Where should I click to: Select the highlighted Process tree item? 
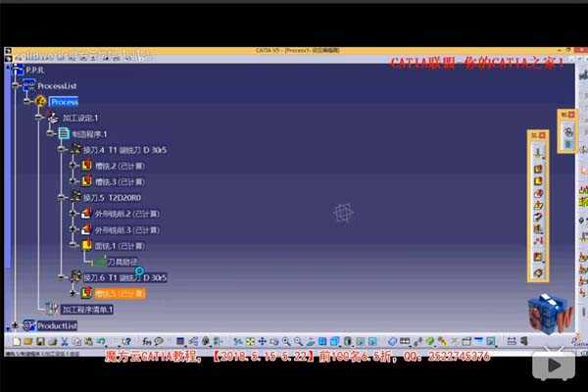[x=65, y=102]
